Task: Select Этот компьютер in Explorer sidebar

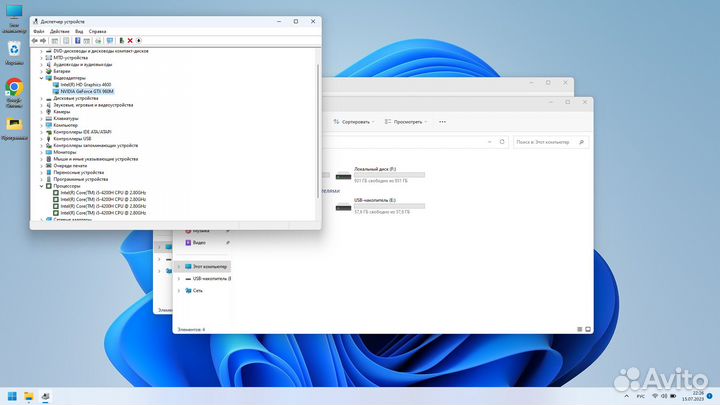Action: (210, 267)
